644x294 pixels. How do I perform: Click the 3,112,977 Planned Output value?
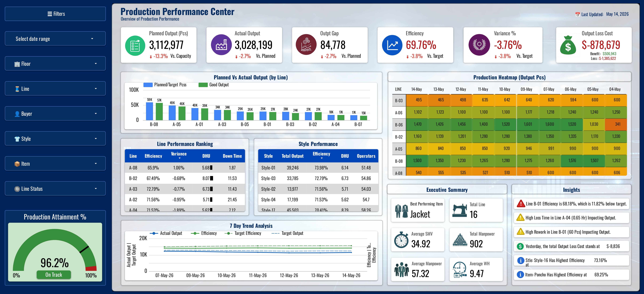pyautogui.click(x=166, y=45)
